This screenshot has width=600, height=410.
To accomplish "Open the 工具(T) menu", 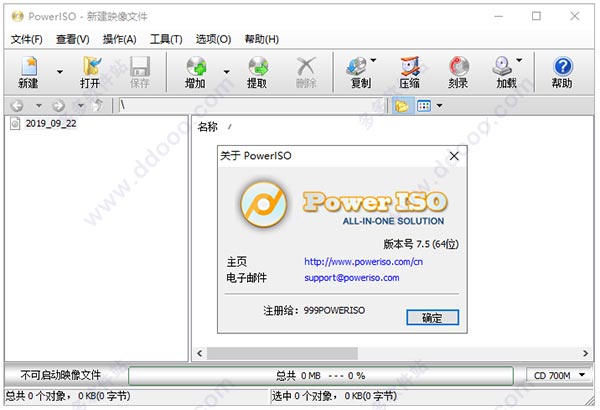I will 166,39.
